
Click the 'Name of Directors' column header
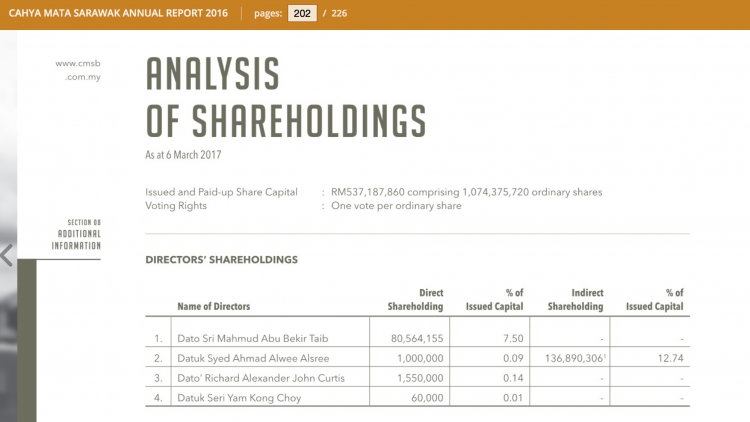click(x=214, y=307)
